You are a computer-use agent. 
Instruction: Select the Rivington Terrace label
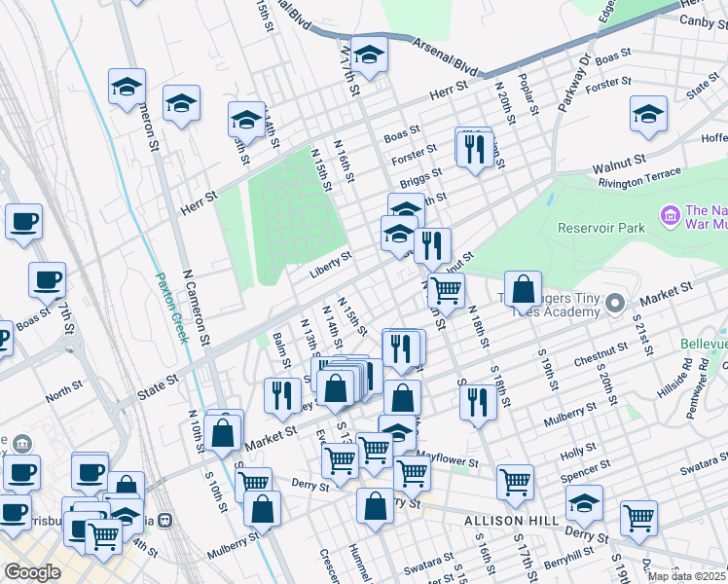click(x=639, y=178)
